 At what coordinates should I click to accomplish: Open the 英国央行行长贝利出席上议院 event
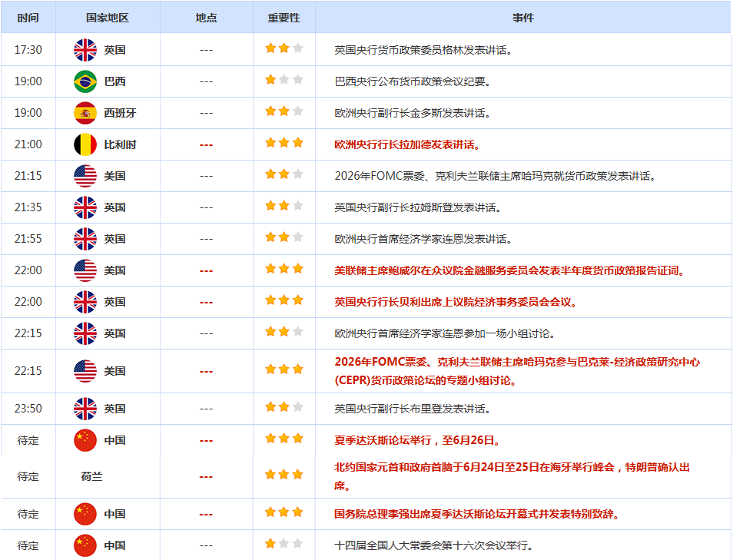pyautogui.click(x=456, y=302)
